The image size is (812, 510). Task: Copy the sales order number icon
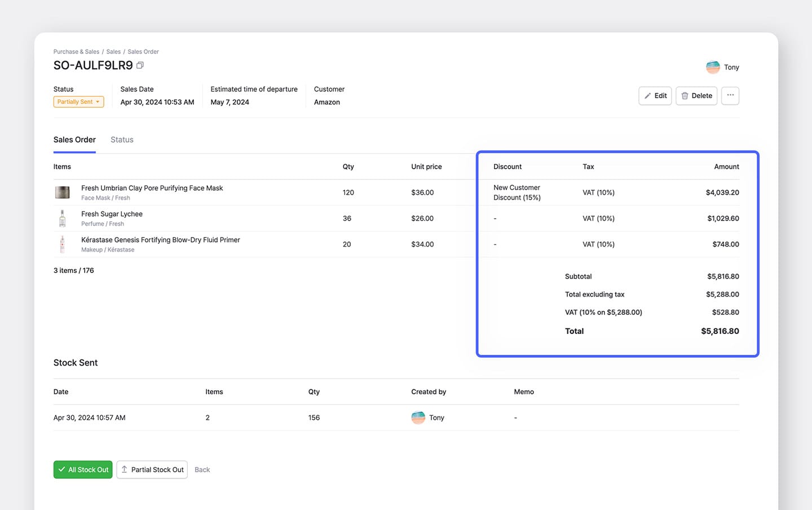tap(140, 65)
